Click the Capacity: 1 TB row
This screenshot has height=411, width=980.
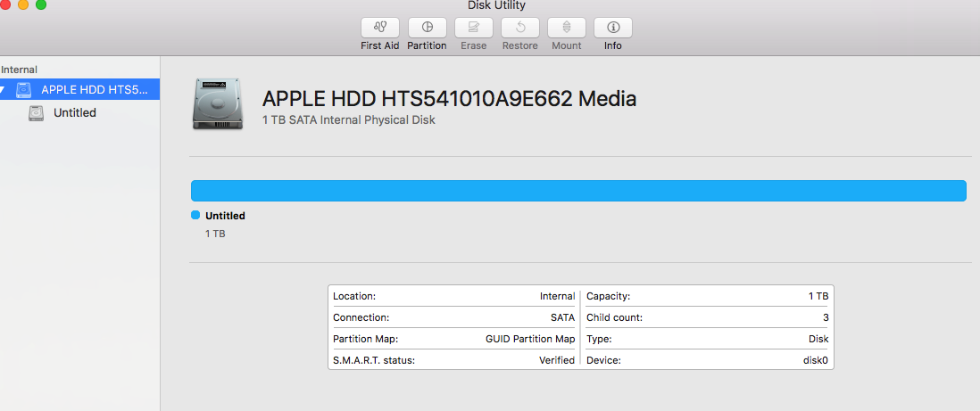click(x=708, y=296)
